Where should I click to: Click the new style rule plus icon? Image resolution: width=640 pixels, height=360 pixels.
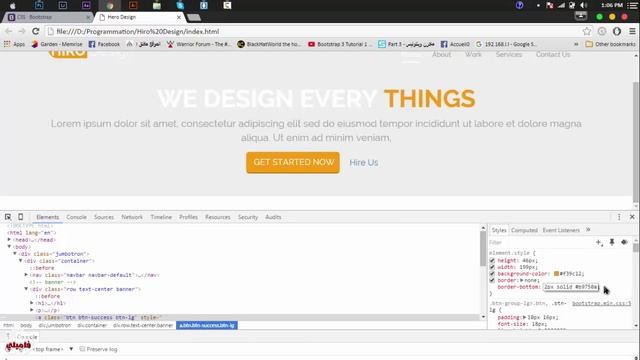click(599, 242)
